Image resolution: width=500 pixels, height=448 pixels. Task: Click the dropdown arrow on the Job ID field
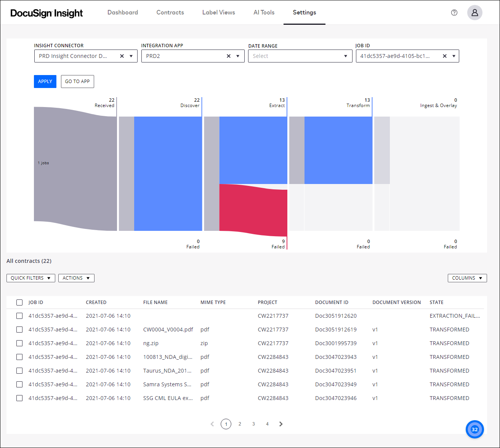tap(454, 56)
